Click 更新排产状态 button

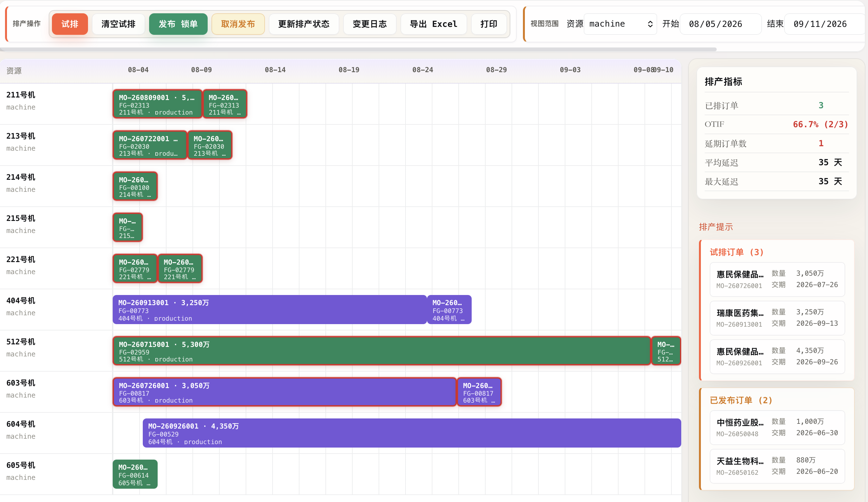tap(304, 24)
